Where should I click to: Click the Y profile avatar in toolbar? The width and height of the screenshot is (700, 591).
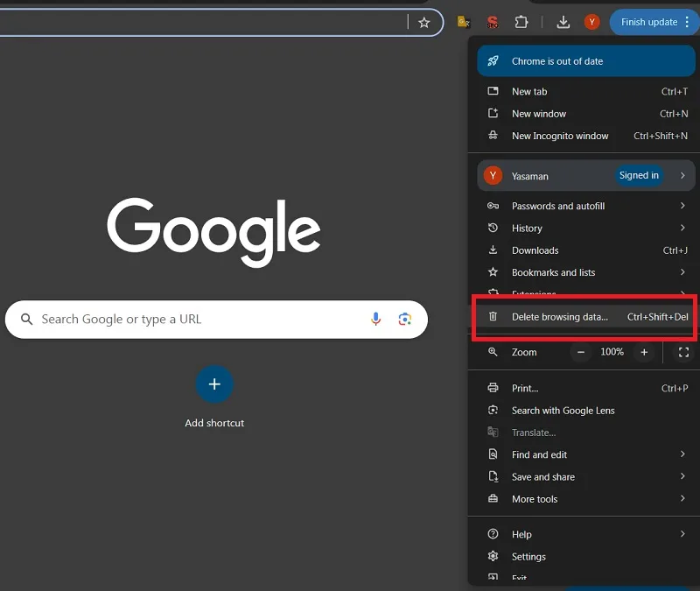592,22
